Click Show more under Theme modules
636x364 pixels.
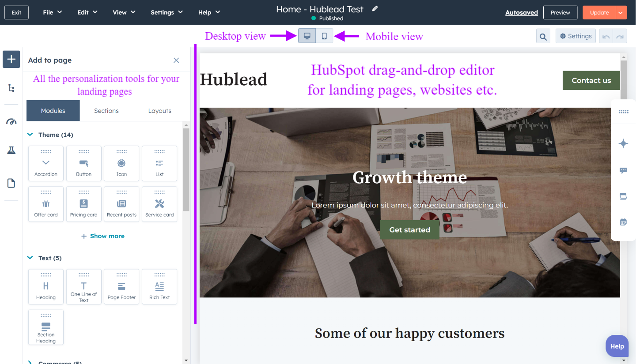[x=103, y=236]
